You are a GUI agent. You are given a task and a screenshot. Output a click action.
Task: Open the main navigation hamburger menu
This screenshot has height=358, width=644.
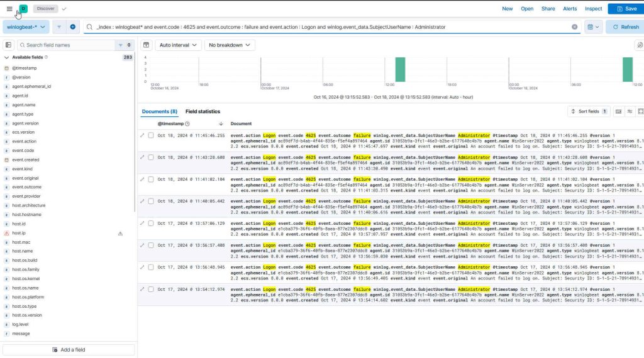[9, 9]
